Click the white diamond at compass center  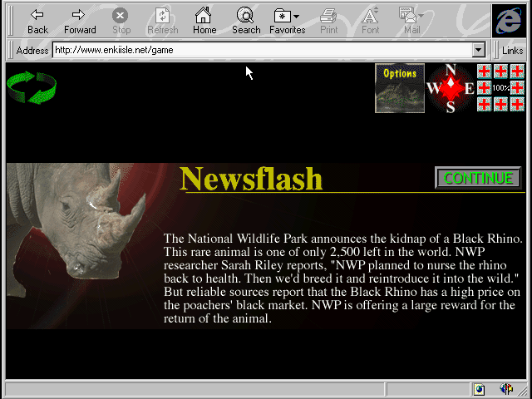[451, 84]
